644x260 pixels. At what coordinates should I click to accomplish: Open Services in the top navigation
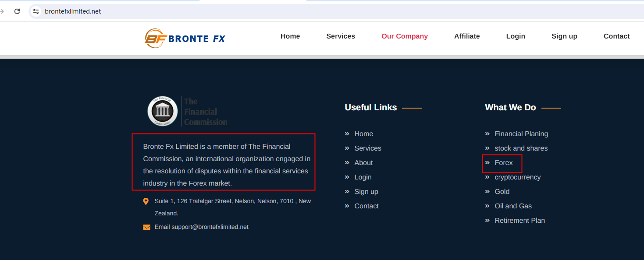(341, 36)
